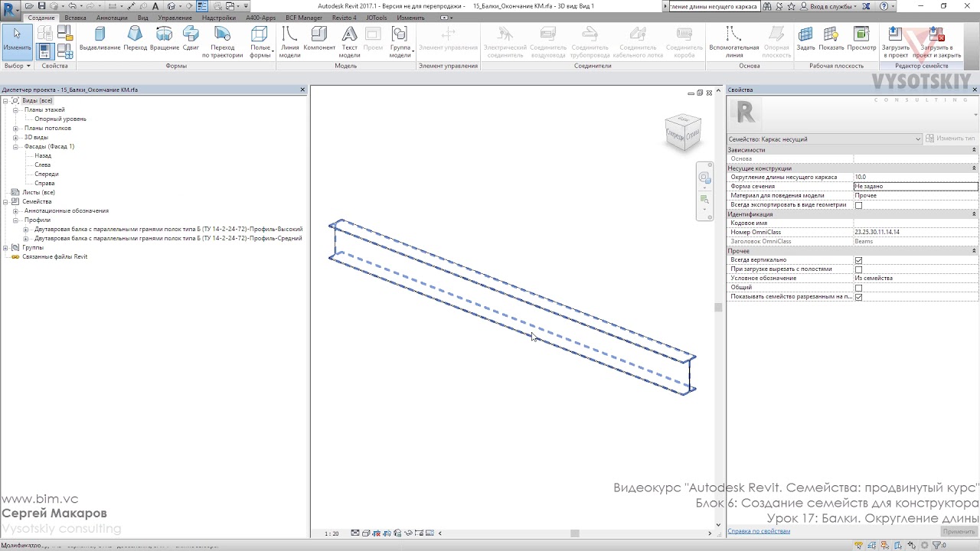Create a Выдавливание (Extrusion) form
Image resolution: width=980 pixels, height=551 pixels.
(x=100, y=40)
